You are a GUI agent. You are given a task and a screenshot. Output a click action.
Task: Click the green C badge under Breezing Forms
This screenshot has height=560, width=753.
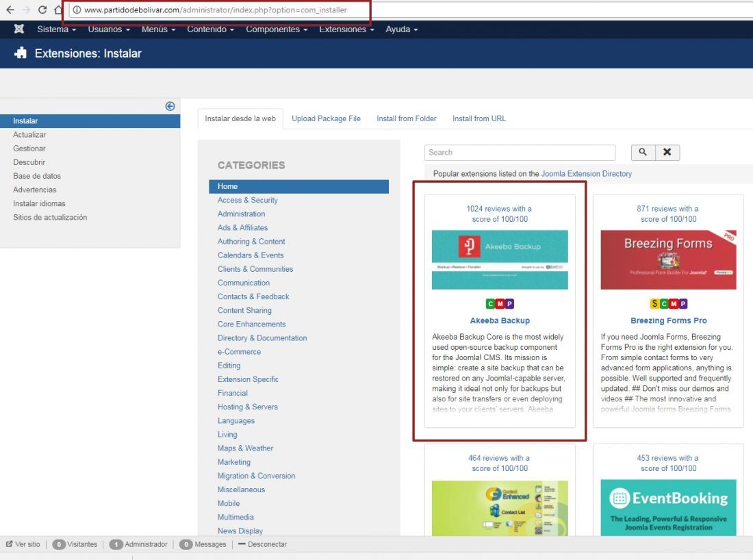point(664,303)
